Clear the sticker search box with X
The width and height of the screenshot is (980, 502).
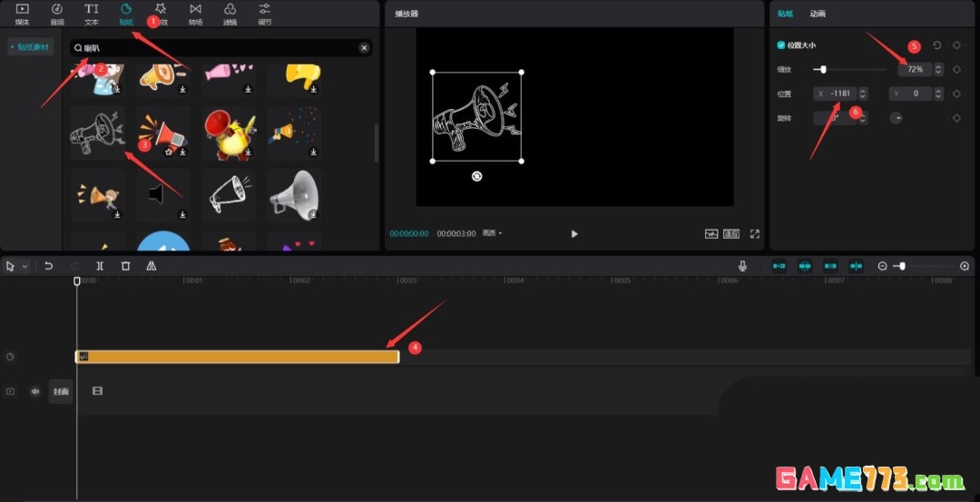[364, 47]
